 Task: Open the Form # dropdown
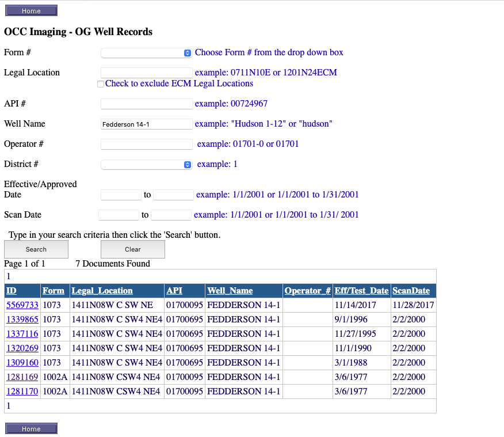point(146,53)
